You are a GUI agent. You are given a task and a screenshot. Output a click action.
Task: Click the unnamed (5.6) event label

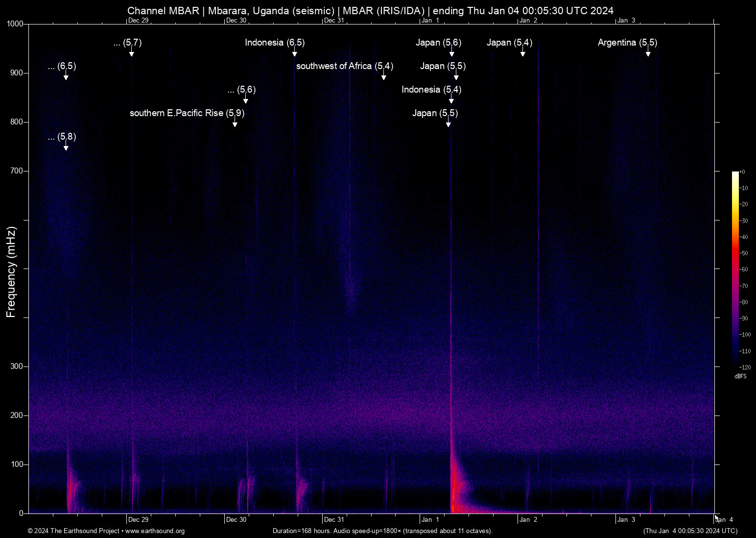click(242, 90)
